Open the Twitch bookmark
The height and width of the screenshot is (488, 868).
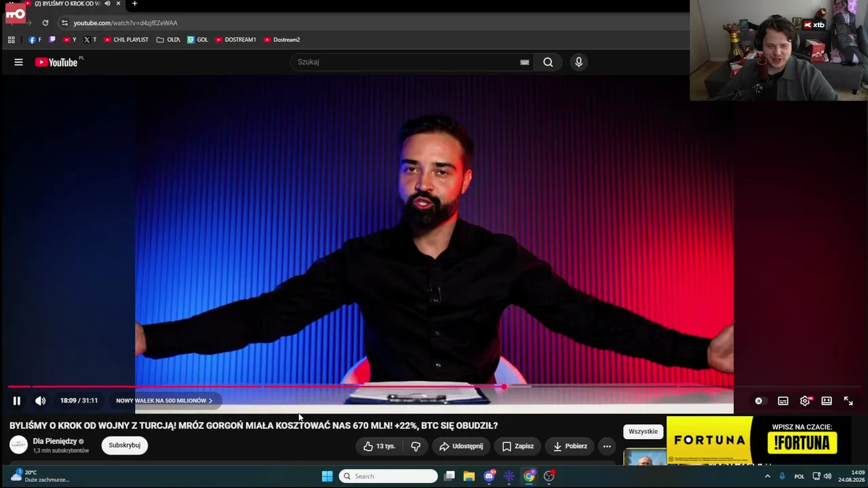click(52, 40)
